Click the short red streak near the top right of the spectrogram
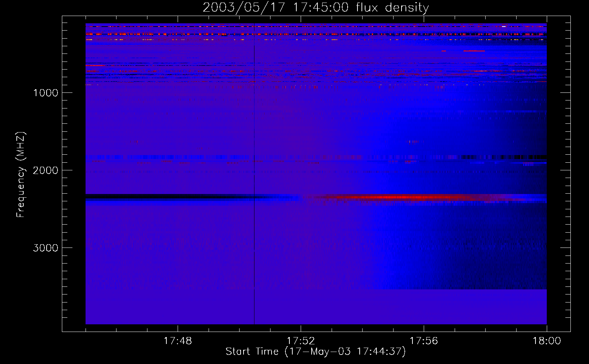The image size is (589, 364). click(x=474, y=51)
